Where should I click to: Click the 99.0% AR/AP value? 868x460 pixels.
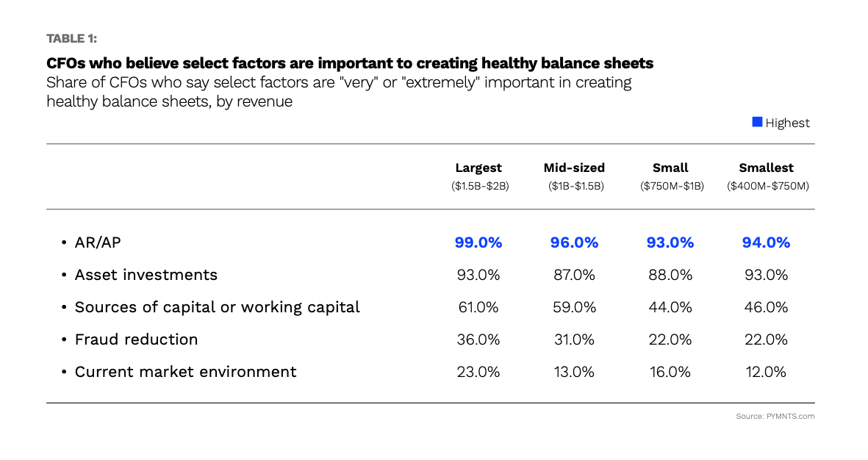coord(478,242)
